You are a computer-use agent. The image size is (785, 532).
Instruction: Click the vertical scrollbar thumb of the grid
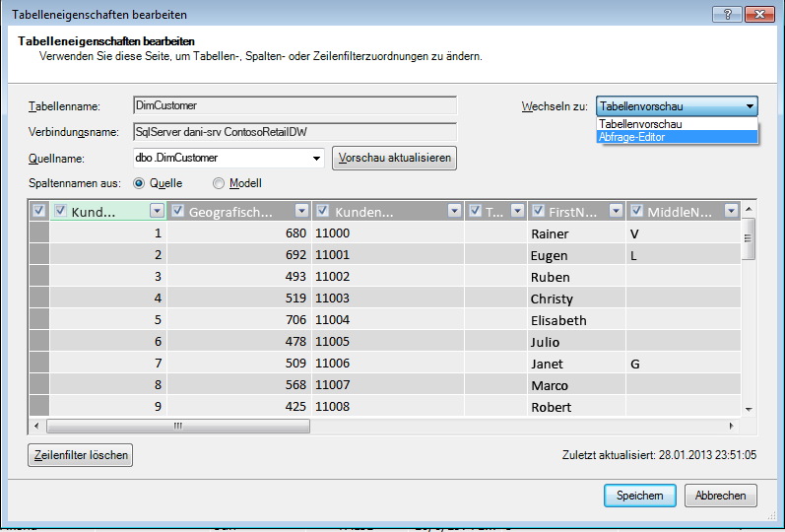(x=748, y=238)
